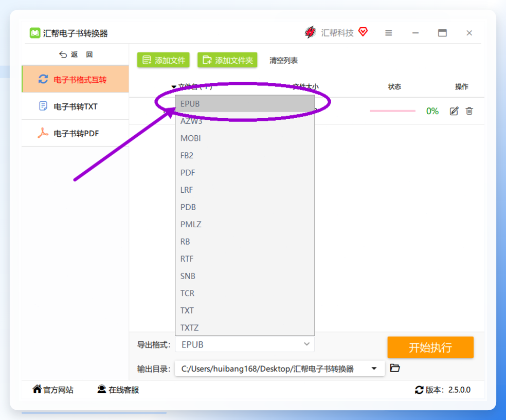The width and height of the screenshot is (506, 420).
Task: Choose RTF output format
Action: 245,259
